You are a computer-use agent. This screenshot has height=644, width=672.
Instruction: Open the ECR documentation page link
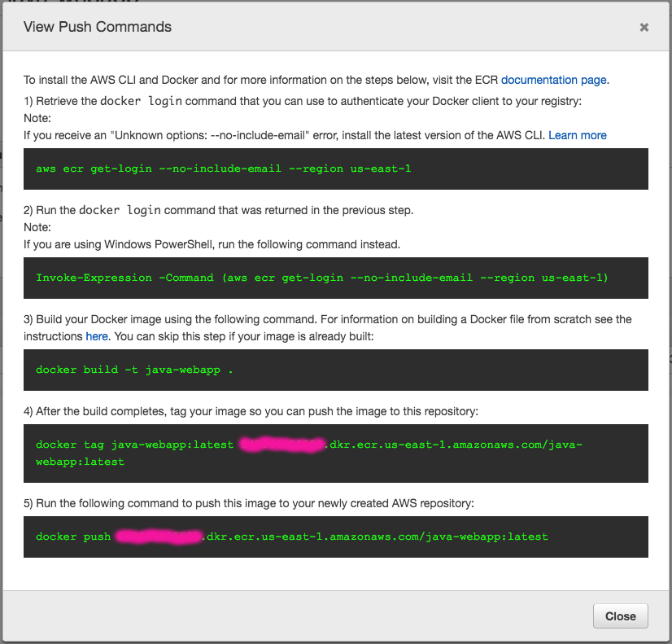click(x=553, y=80)
